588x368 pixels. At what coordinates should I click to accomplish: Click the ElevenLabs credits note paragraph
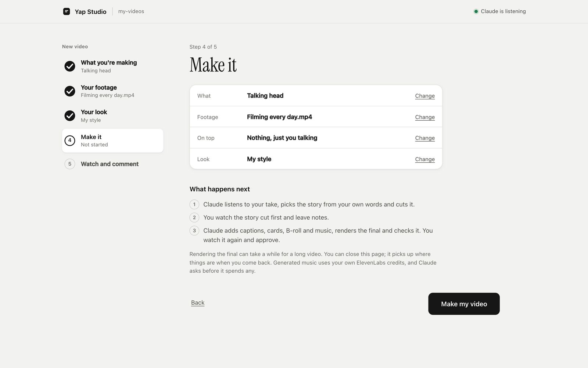click(x=313, y=262)
